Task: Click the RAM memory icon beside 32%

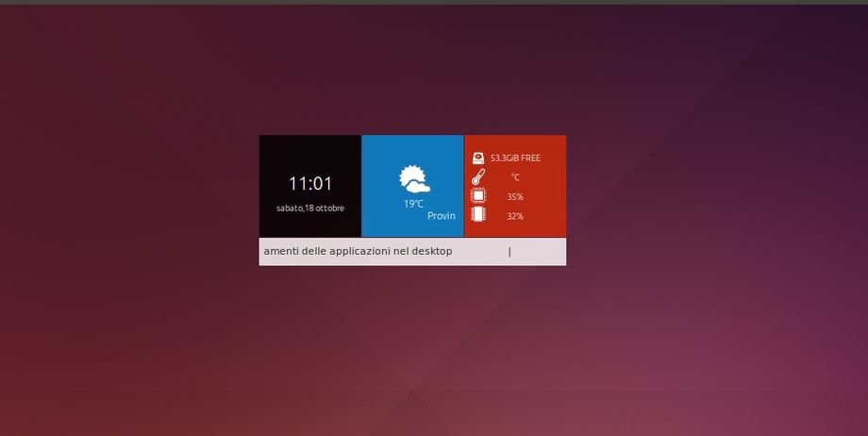Action: [478, 215]
